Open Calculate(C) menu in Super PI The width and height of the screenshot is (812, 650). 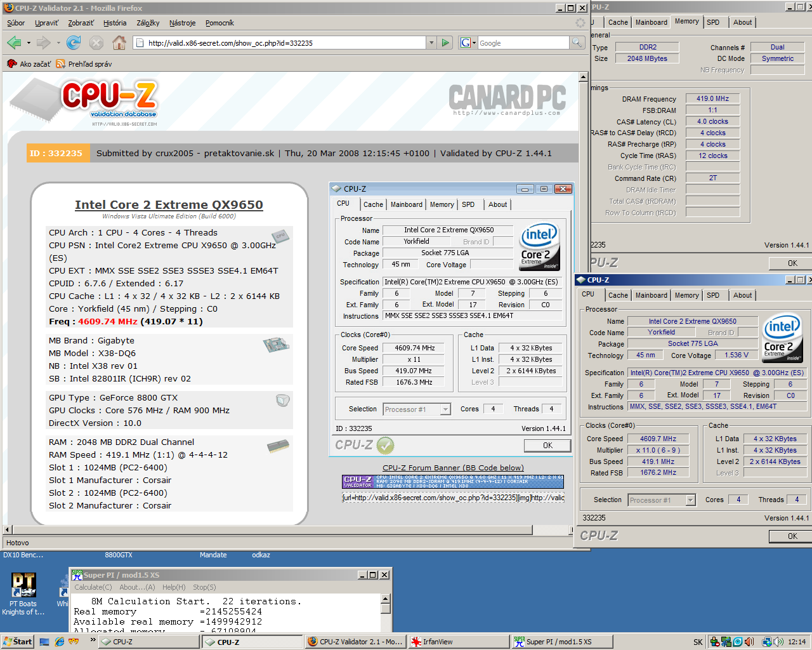tap(93, 587)
